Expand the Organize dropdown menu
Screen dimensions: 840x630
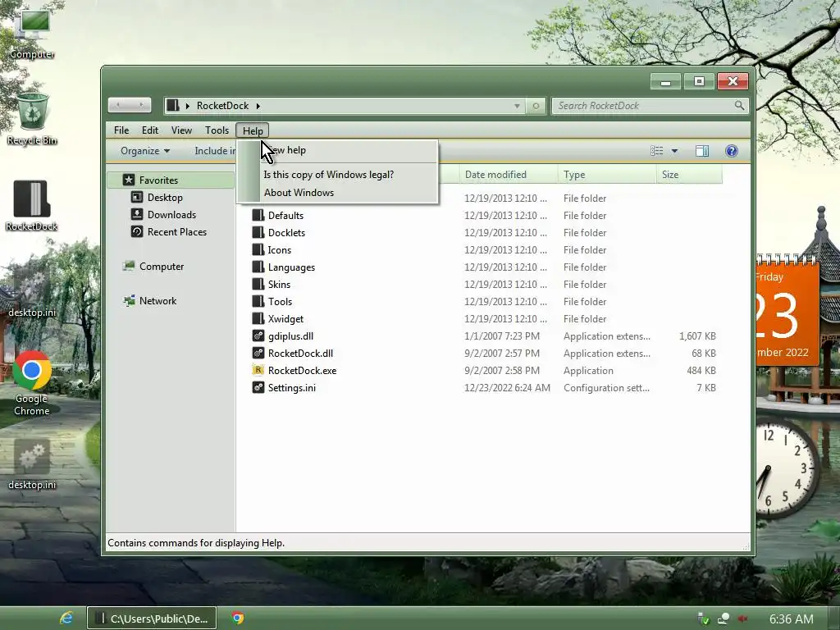pyautogui.click(x=145, y=151)
